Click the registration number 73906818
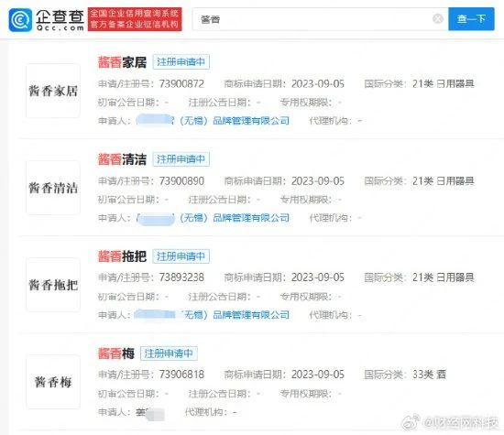 pyautogui.click(x=181, y=375)
